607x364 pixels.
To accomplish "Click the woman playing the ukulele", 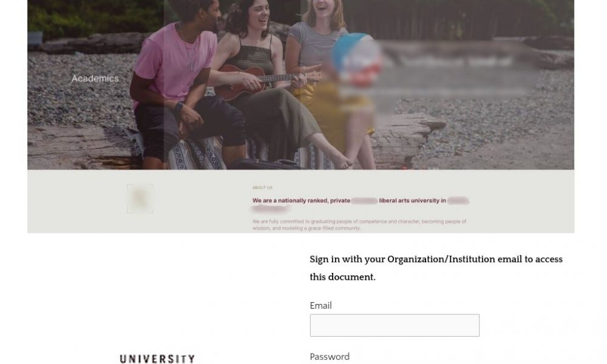I will click(x=263, y=78).
